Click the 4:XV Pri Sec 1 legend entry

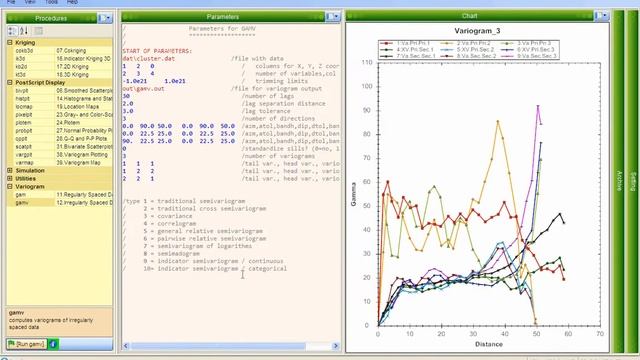coord(407,49)
